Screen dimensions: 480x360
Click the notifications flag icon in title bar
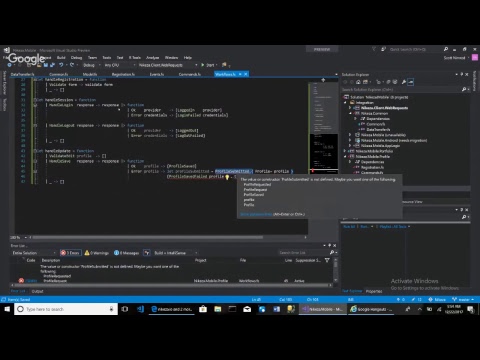(374, 49)
